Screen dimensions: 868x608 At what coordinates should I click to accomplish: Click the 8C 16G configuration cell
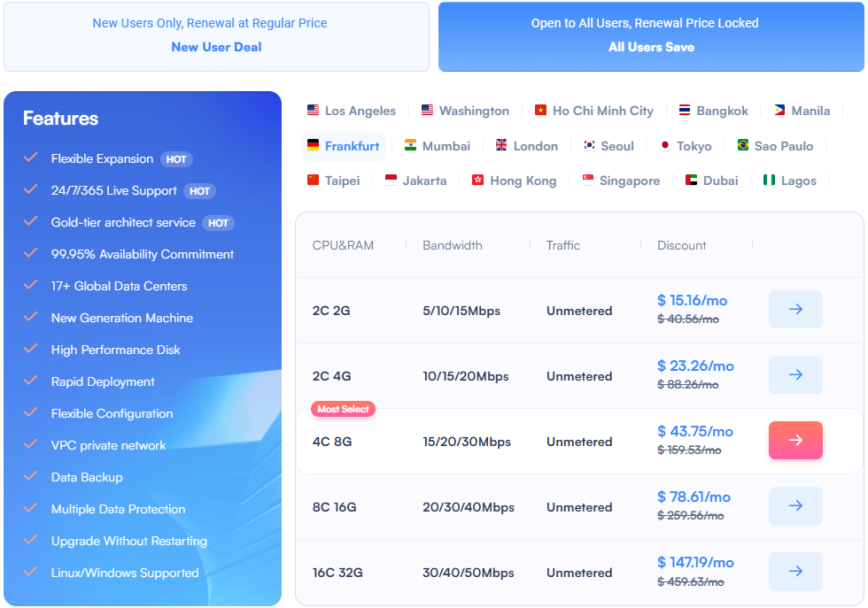tap(335, 507)
